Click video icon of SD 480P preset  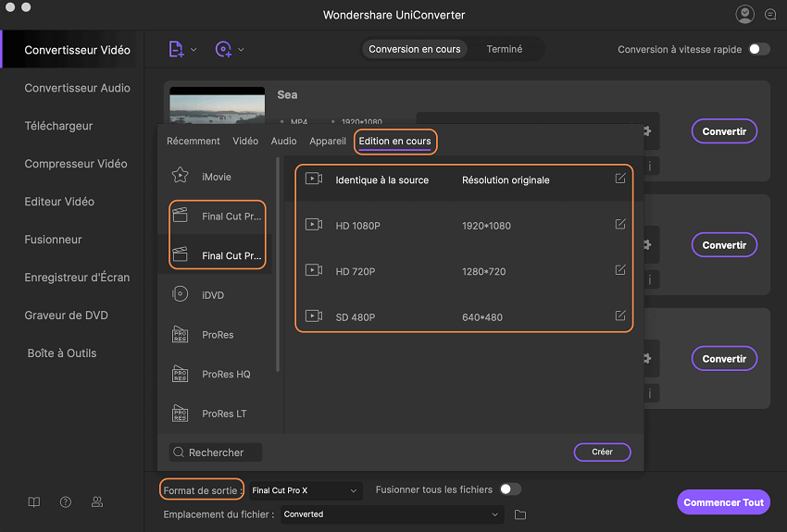pyautogui.click(x=314, y=315)
